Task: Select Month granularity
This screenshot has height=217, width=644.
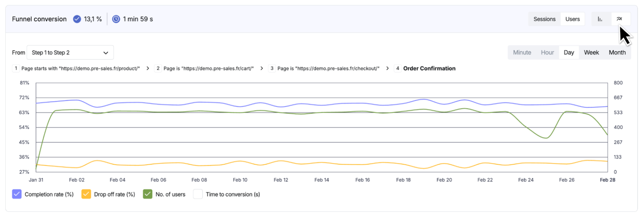Action: (x=617, y=52)
